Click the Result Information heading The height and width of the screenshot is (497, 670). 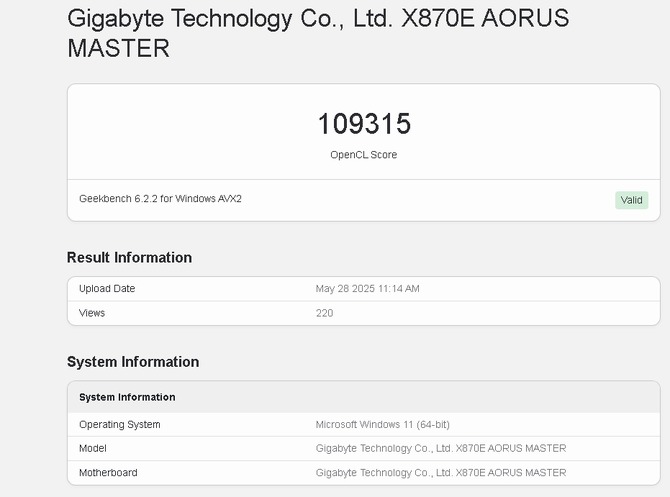click(129, 257)
